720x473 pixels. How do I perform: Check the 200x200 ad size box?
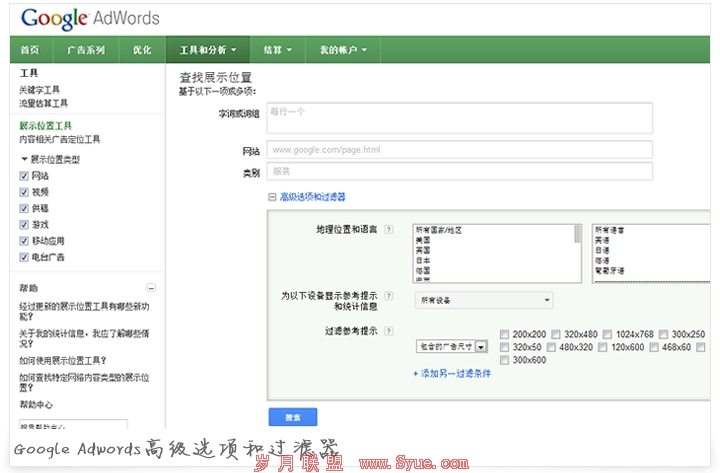[504, 334]
